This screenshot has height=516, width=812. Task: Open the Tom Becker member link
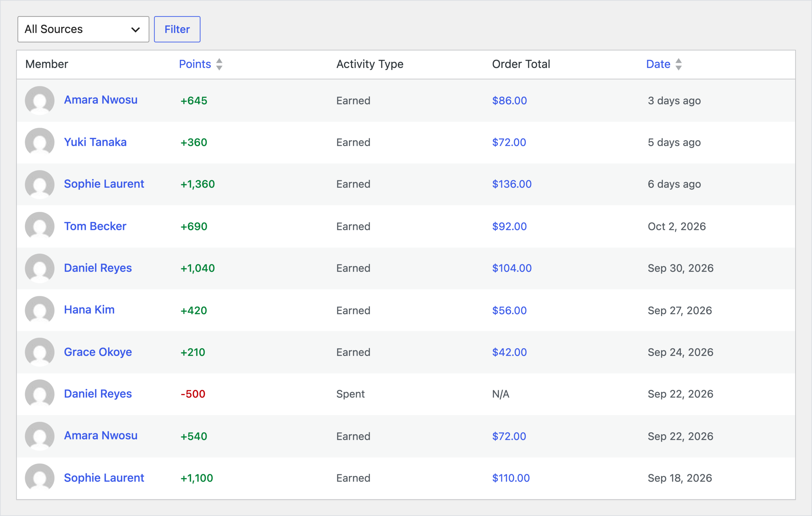tap(95, 226)
